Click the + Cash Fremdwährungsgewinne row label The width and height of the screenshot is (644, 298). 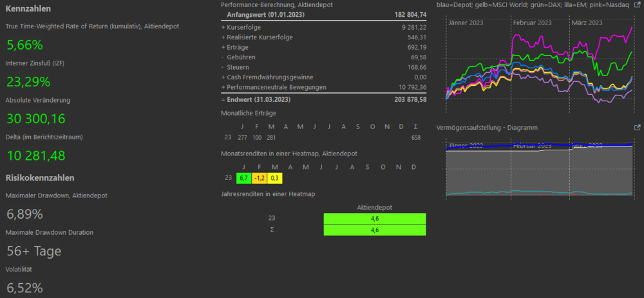pos(267,77)
